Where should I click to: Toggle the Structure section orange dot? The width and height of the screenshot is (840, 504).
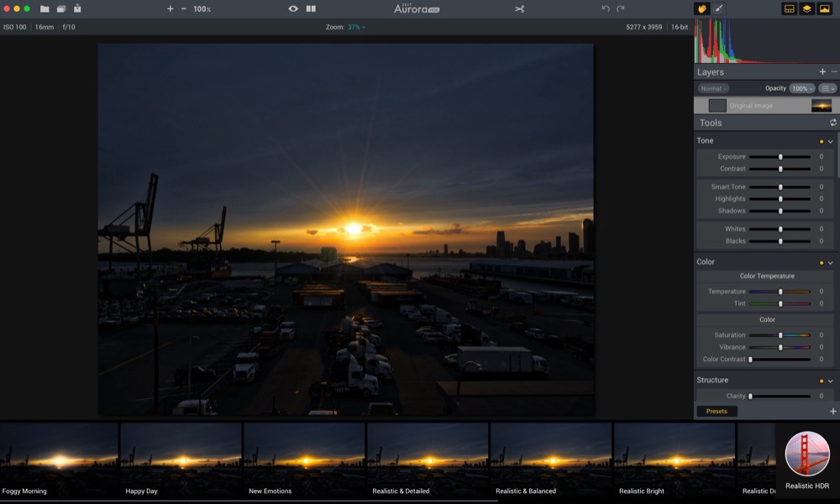(x=822, y=381)
